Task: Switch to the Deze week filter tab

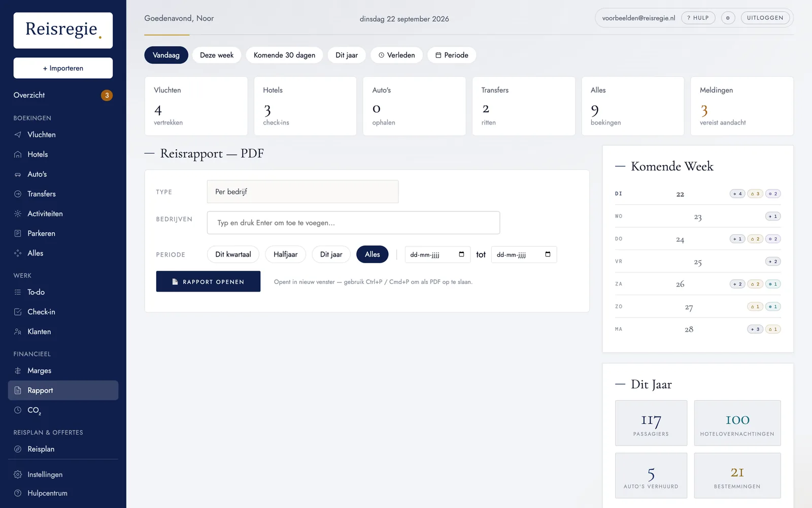Action: [217, 55]
